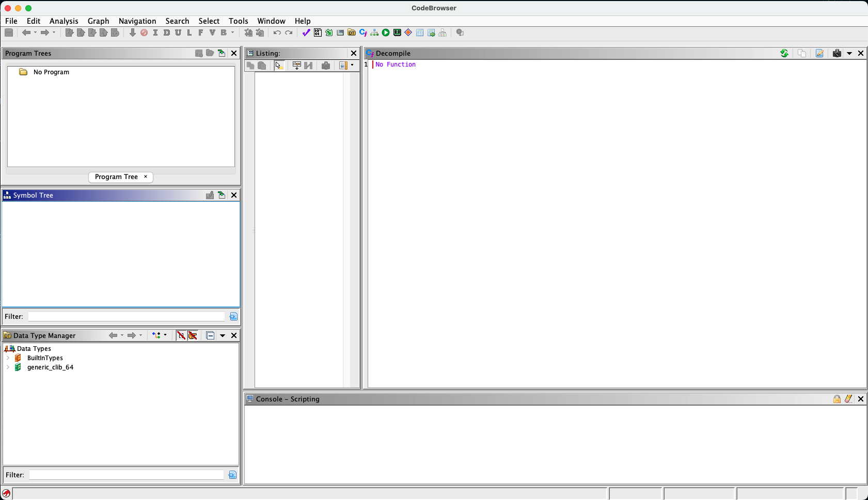Click the Symbol Tree filter field
Image resolution: width=868 pixels, height=500 pixels.
pyautogui.click(x=126, y=316)
